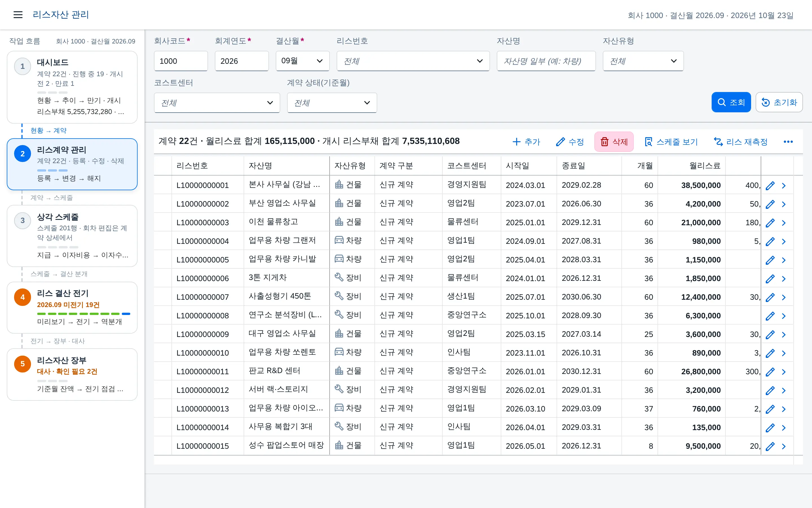
Task: Select row checkbox cell for L10000000003
Action: pos(163,222)
